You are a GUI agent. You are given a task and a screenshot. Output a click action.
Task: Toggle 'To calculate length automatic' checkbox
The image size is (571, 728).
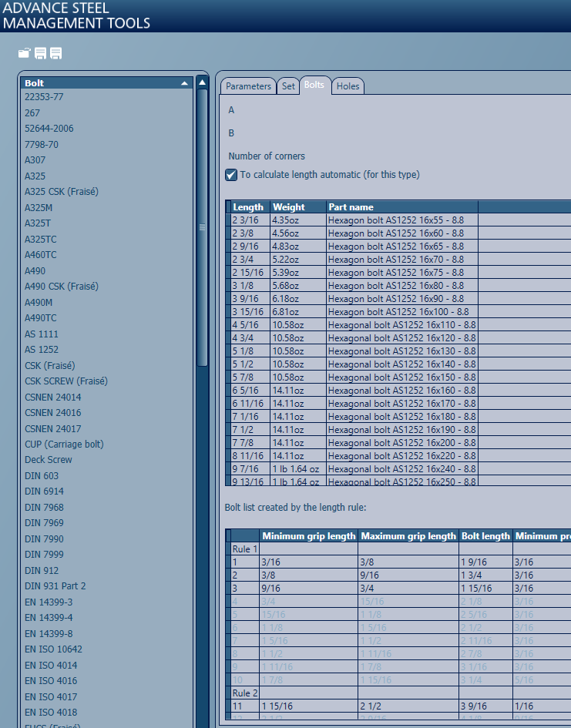point(231,175)
